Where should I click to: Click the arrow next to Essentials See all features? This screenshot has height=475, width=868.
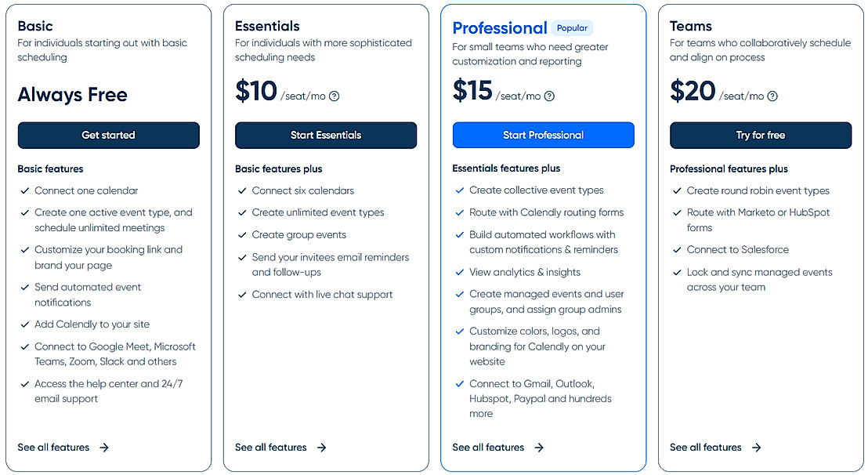pyautogui.click(x=321, y=448)
